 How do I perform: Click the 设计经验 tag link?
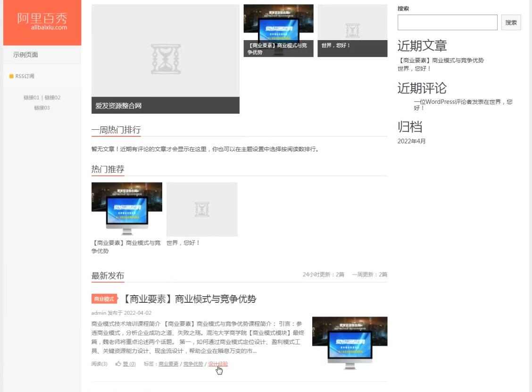[x=217, y=364]
